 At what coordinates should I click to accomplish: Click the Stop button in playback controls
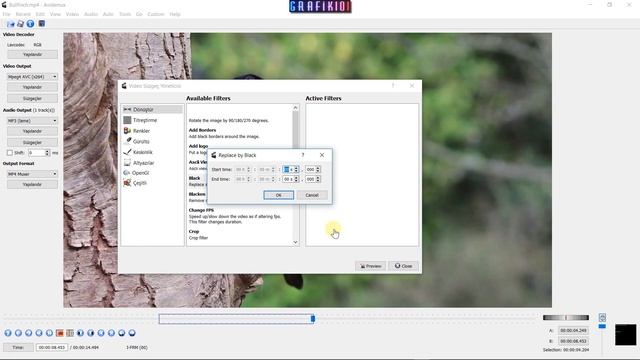[x=18, y=333]
